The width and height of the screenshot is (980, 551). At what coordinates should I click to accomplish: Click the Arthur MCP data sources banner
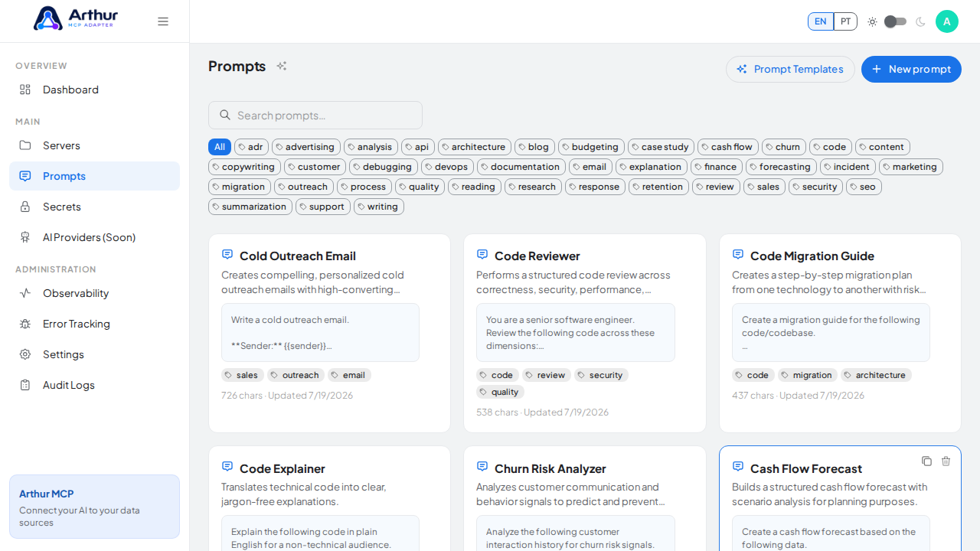(94, 507)
